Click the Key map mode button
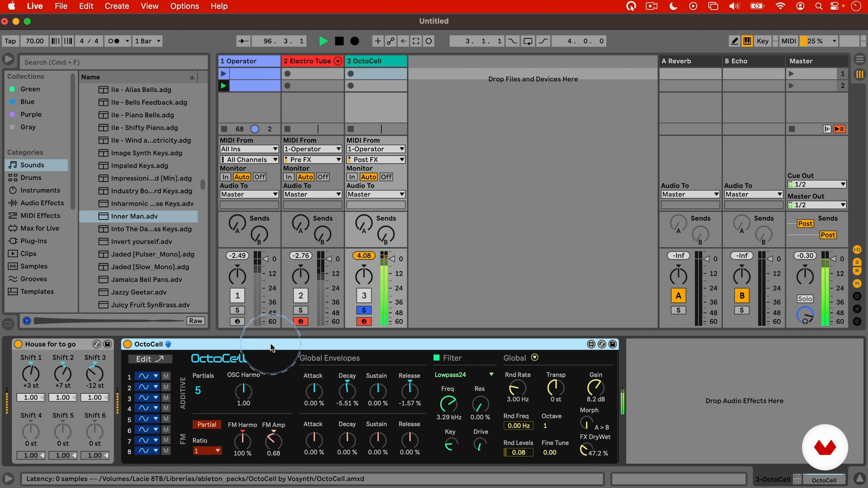 point(762,41)
